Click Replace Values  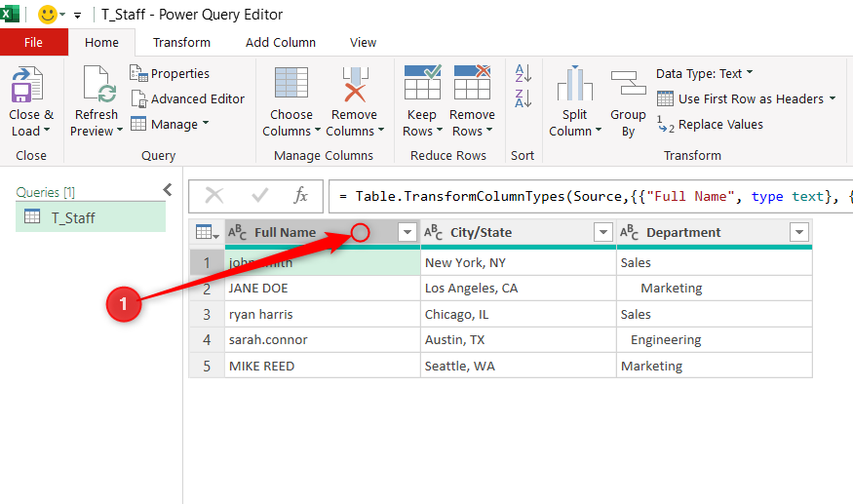click(x=711, y=125)
